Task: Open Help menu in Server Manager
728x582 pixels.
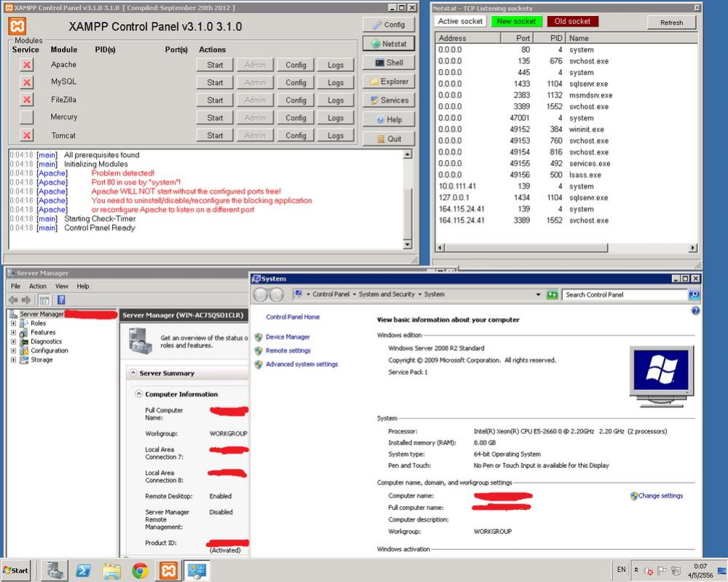Action: 83,287
